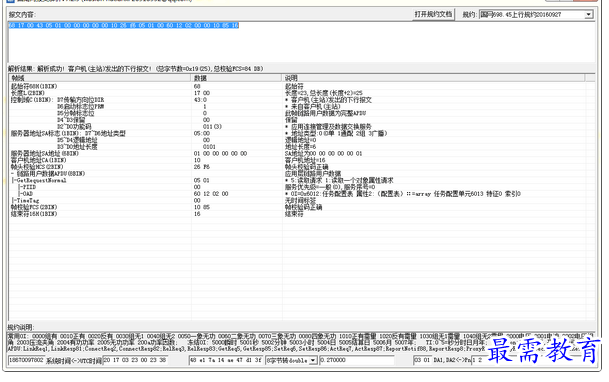Sort by the 帧域 column header
Viewport: 609px width, 382px height.
pos(100,78)
